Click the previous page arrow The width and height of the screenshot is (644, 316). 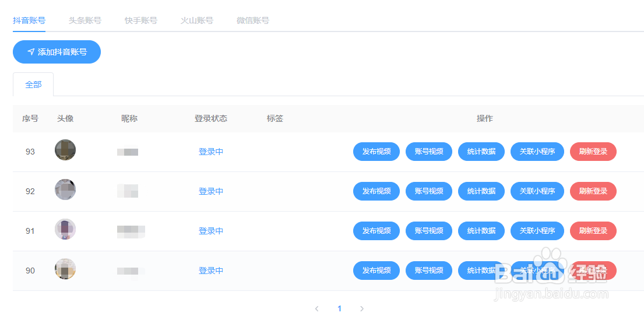coord(316,308)
